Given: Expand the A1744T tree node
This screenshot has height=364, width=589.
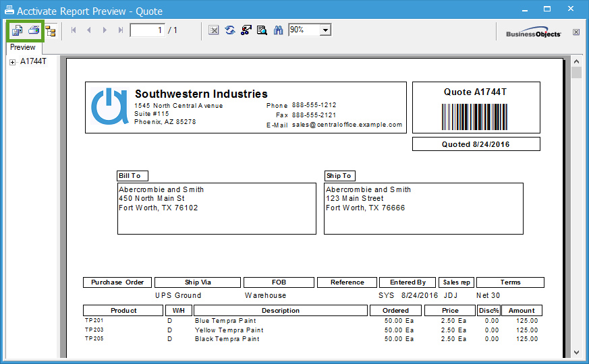Looking at the screenshot, I should click(x=12, y=62).
